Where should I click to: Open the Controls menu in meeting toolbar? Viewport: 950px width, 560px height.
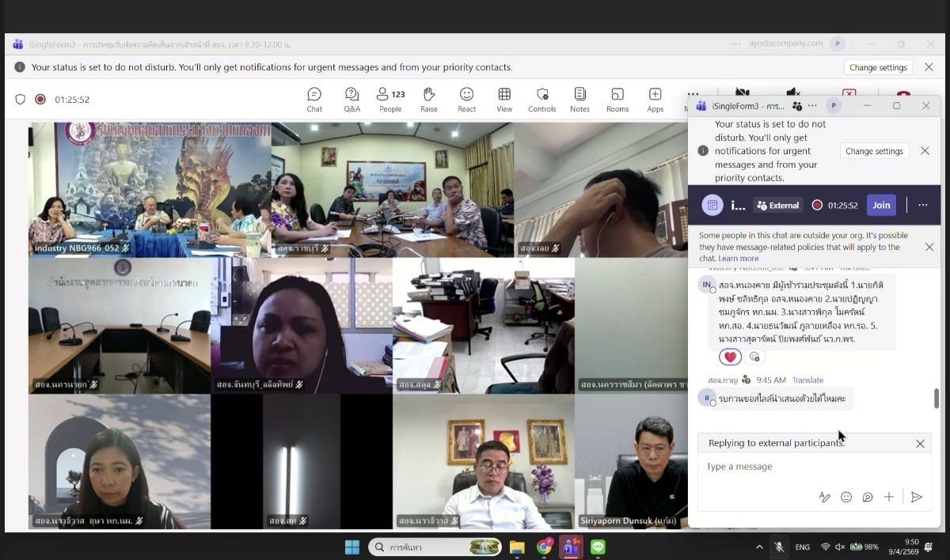click(541, 100)
